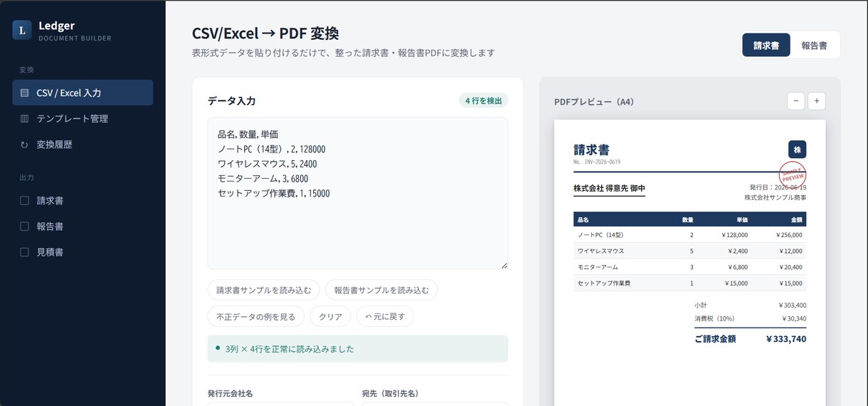Load 報告書サンプルを読み込む
The height and width of the screenshot is (406, 868).
pyautogui.click(x=381, y=290)
